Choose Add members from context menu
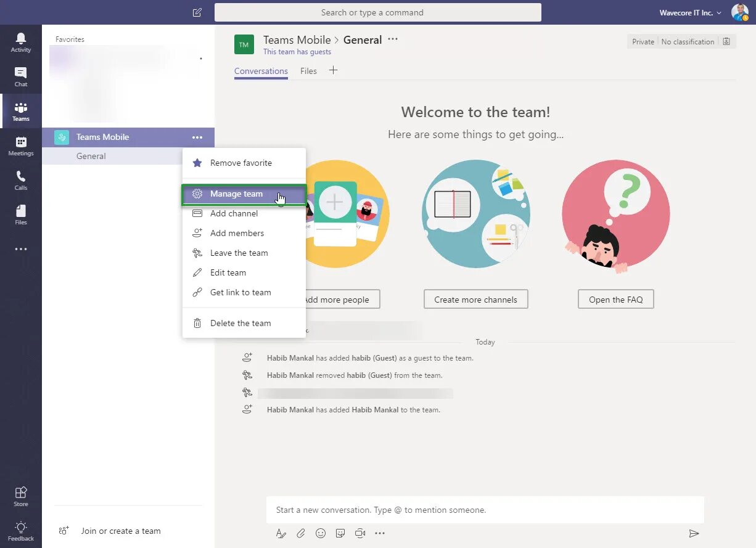The height and width of the screenshot is (548, 756). (x=244, y=233)
